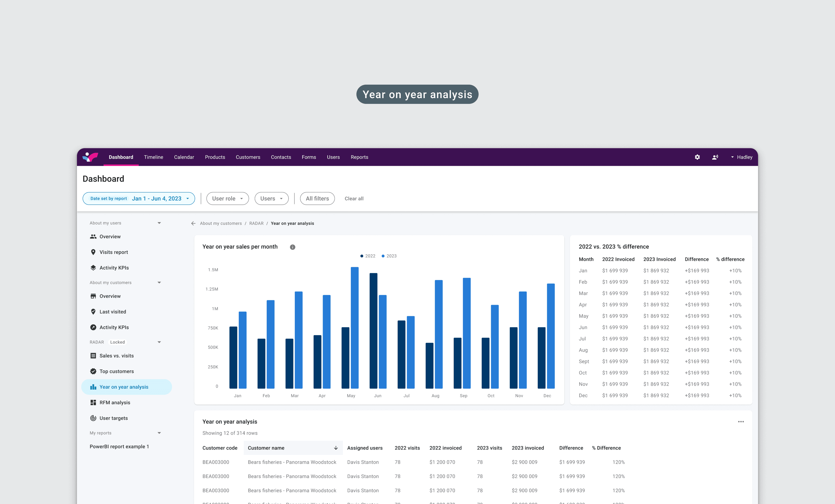Click the back arrow in the breadcrumb

click(x=193, y=223)
